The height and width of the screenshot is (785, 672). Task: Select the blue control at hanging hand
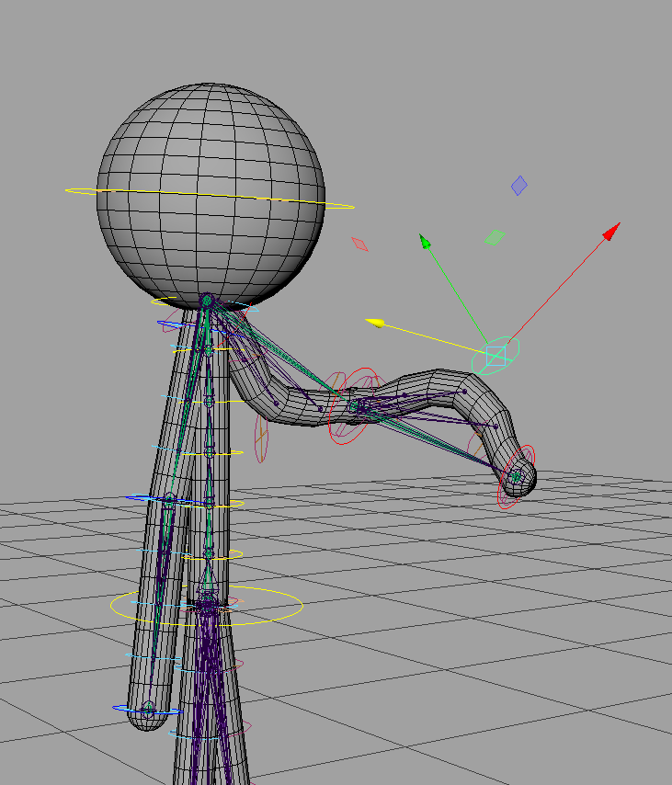pos(147,710)
